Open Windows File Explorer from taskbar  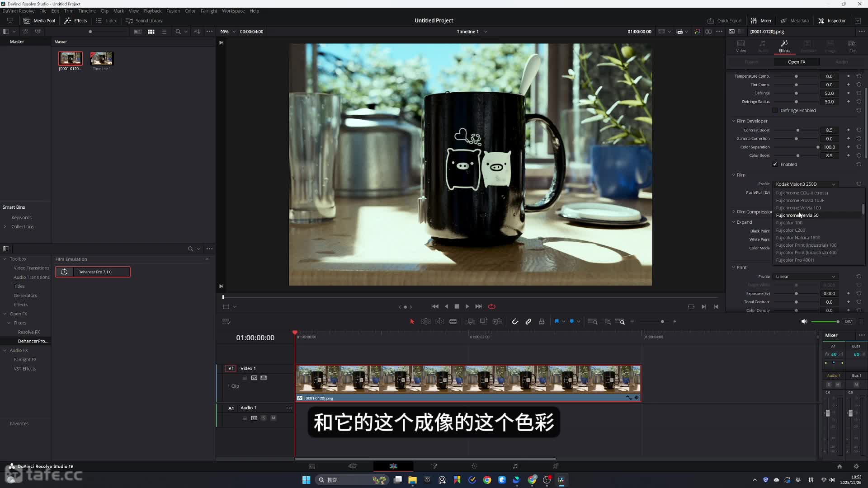412,480
